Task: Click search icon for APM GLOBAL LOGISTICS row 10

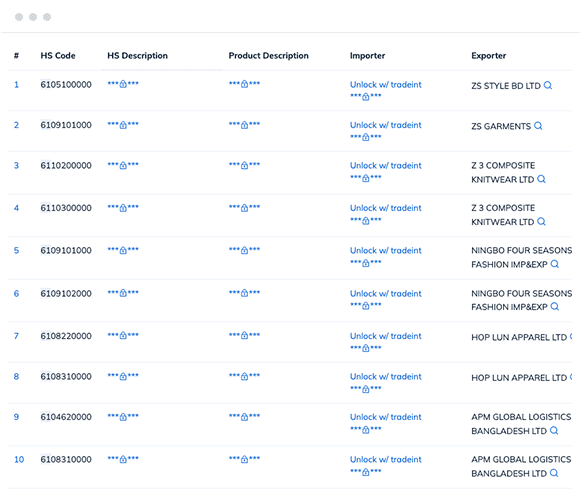Action: 554,473
